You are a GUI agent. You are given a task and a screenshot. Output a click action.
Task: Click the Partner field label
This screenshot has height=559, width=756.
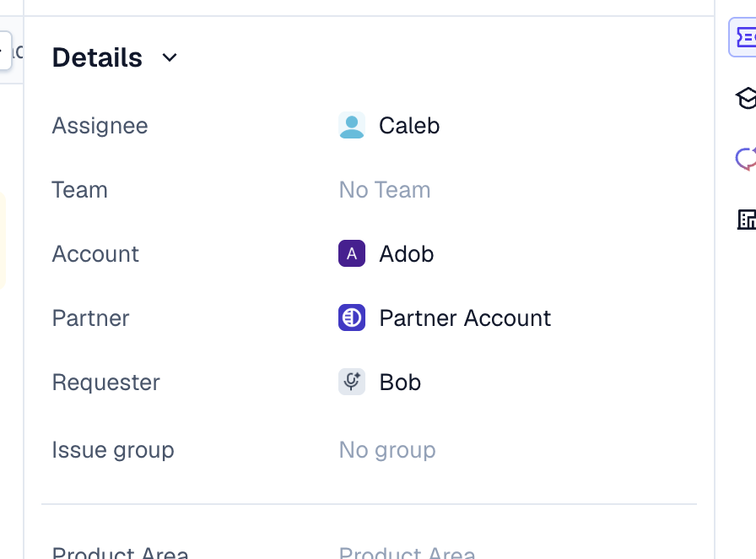pos(90,318)
